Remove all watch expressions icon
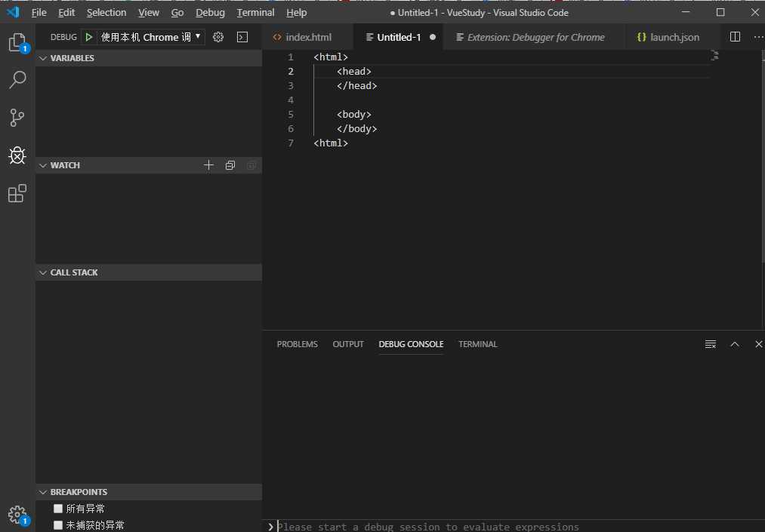This screenshot has height=532, width=765. (x=251, y=165)
